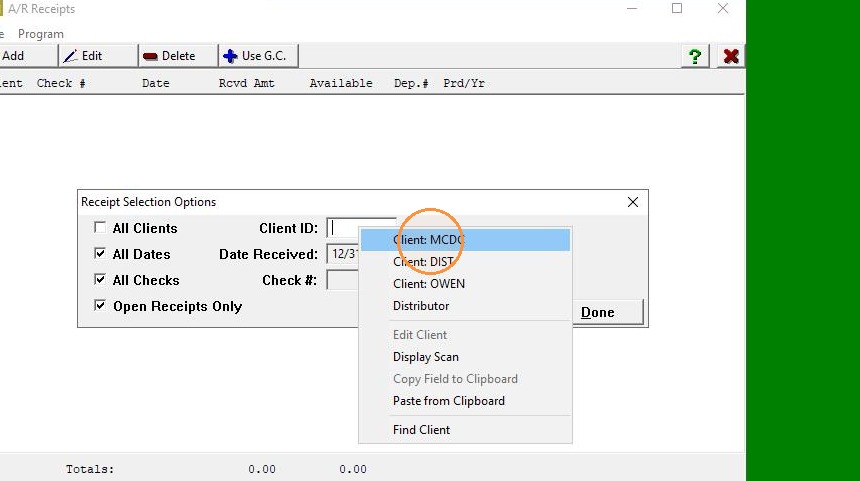
Task: Choose Client: DIST from context menu
Action: 465,262
